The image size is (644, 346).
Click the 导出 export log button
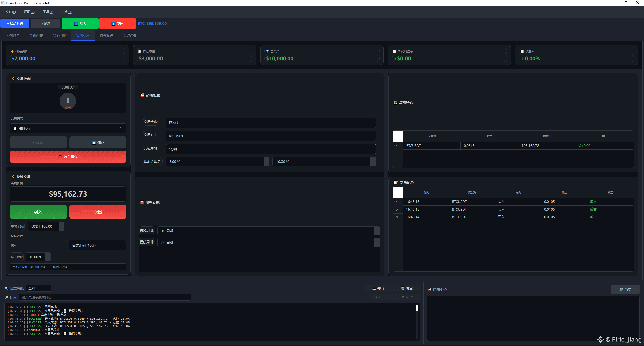click(x=378, y=288)
